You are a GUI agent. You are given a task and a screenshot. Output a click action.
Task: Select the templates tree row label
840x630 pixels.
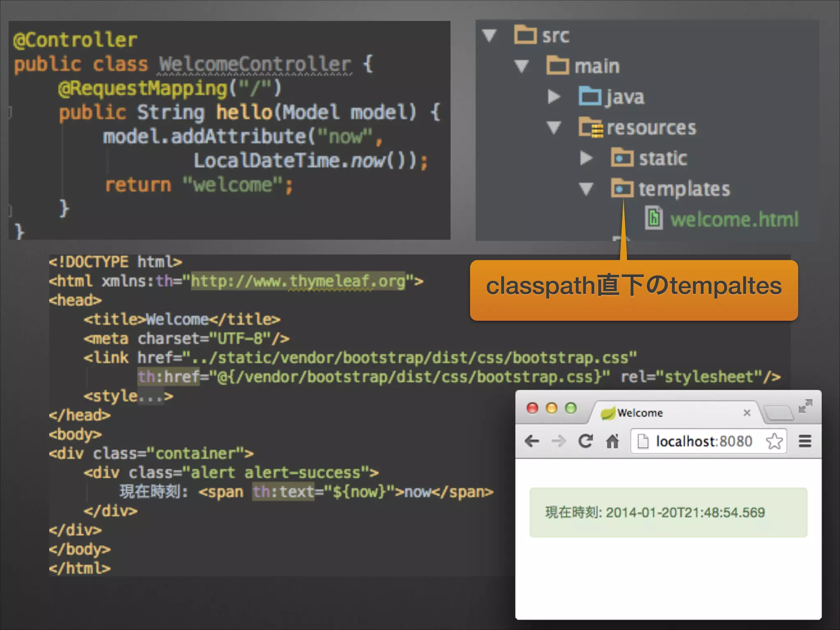click(684, 189)
